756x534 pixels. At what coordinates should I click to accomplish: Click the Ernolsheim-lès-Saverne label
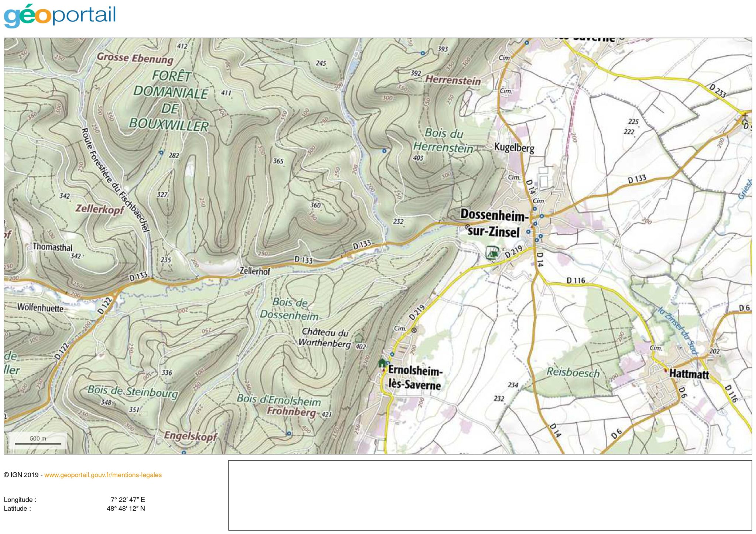[415, 378]
